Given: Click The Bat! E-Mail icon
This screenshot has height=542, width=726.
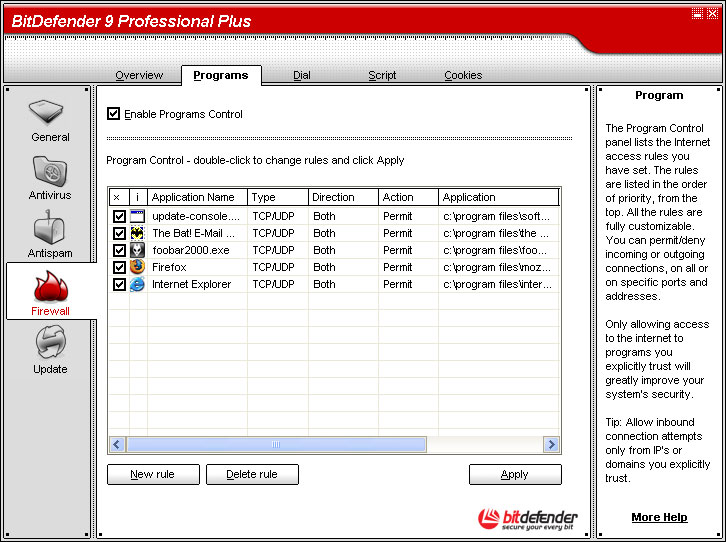Looking at the screenshot, I should (x=138, y=233).
